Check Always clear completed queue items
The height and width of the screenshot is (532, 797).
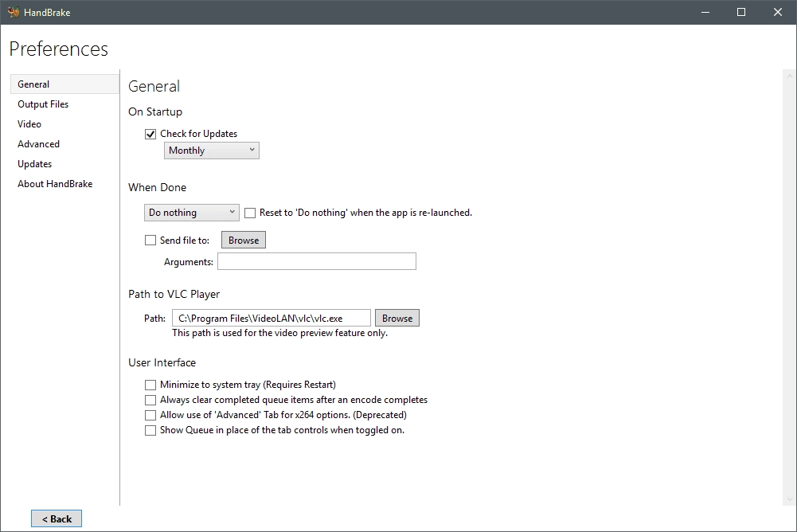[x=150, y=401]
